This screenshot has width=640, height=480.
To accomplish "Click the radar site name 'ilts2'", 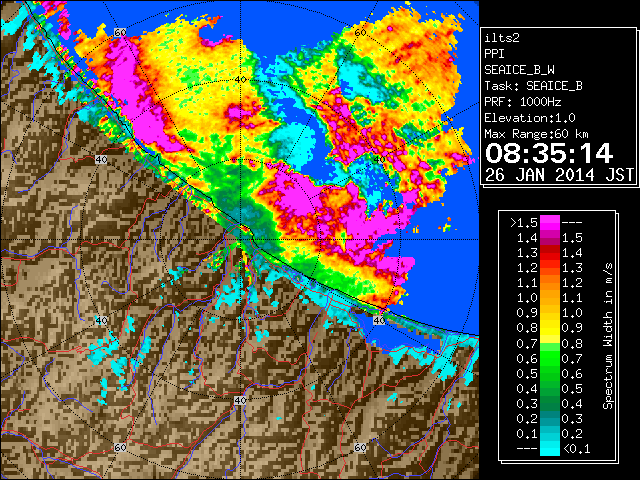I will coord(502,38).
